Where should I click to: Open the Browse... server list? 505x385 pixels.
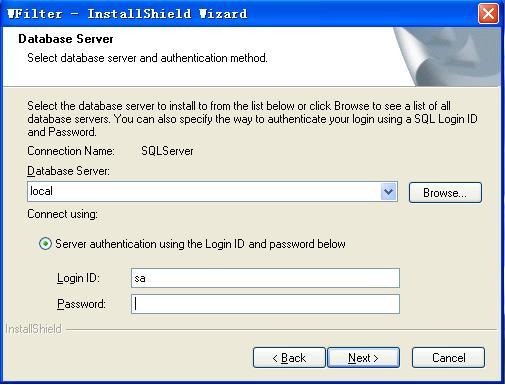[x=445, y=192]
